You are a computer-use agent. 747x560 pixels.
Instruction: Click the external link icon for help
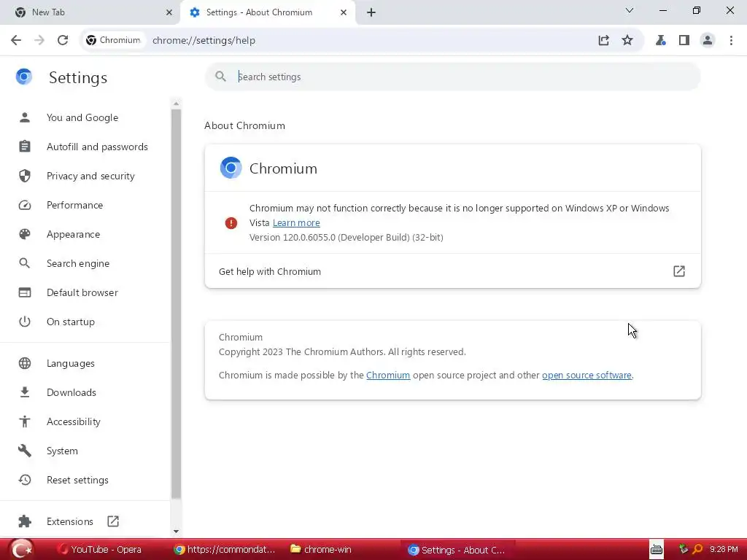point(679,271)
